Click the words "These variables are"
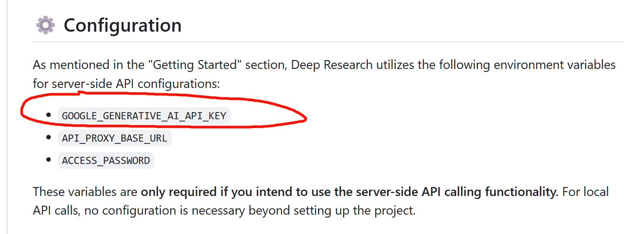 tap(85, 192)
